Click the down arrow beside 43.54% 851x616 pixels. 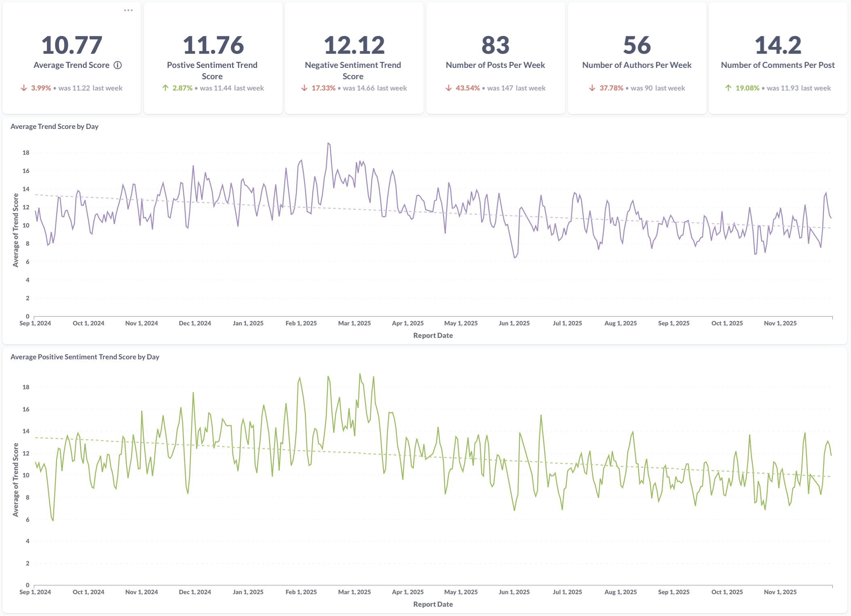[x=449, y=88]
